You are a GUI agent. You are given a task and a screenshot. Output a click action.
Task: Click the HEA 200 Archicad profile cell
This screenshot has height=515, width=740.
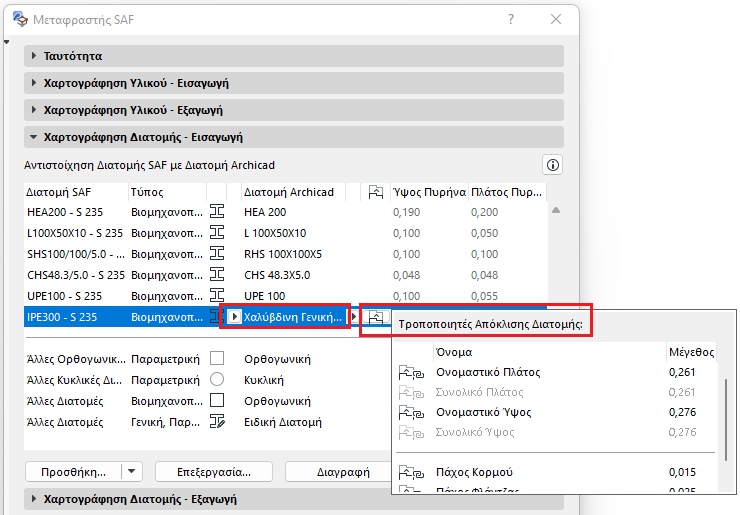point(265,212)
